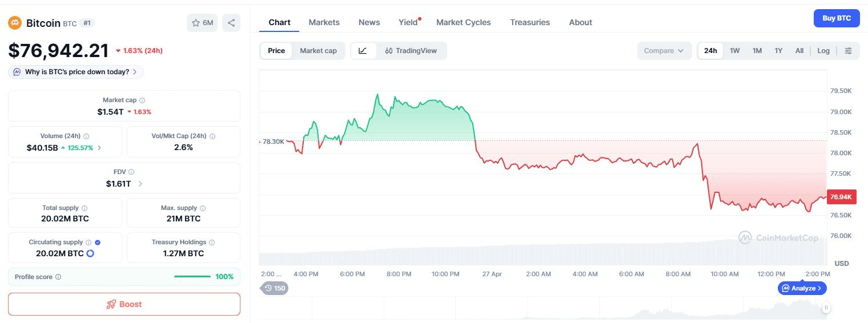Click the chart range slider handle

click(x=826, y=308)
